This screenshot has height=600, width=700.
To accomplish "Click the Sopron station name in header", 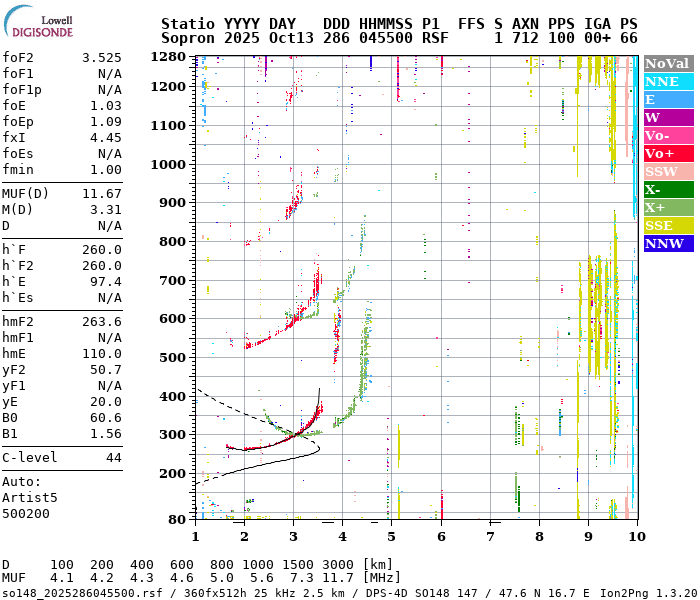I will coord(185,38).
